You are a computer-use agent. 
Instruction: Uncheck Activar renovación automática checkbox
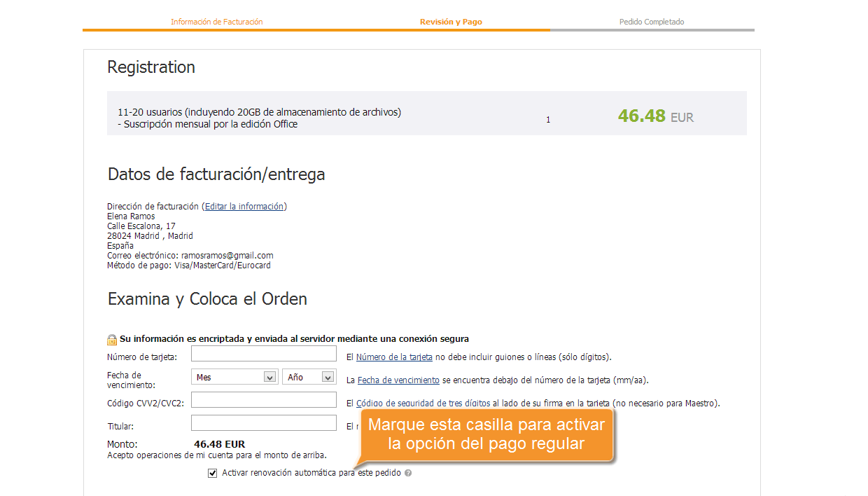(213, 474)
